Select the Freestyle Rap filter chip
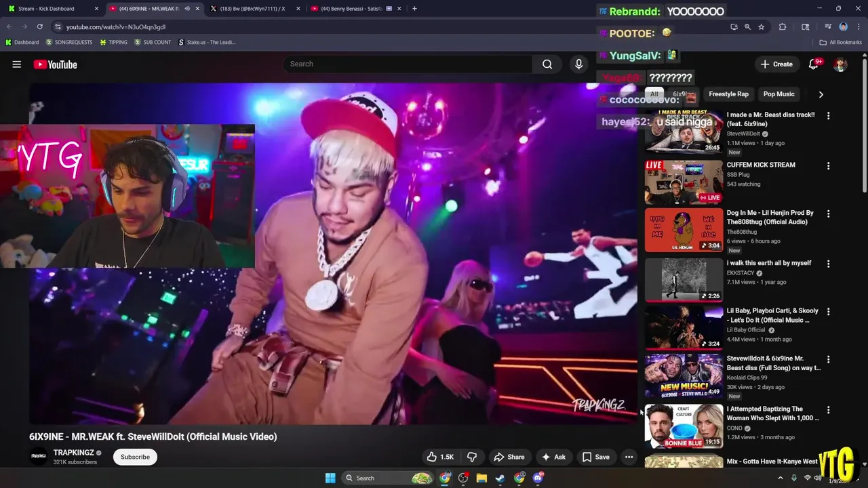Screen dimensions: 868x488 point(728,94)
